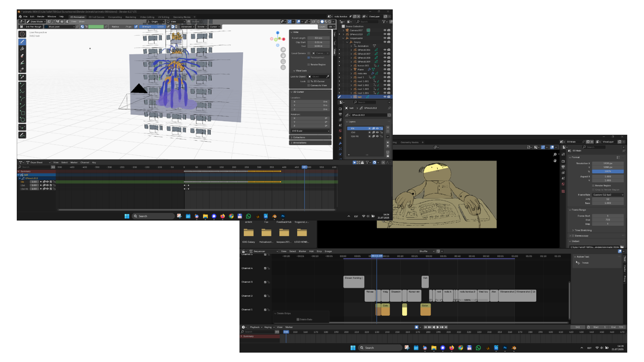Open the Shuffle overlap mode dropdown

tap(427, 251)
